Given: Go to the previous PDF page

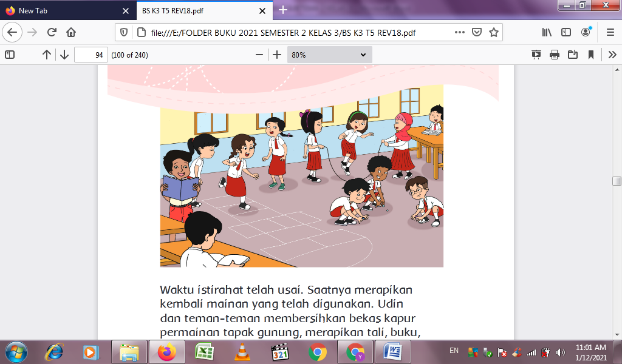Looking at the screenshot, I should click(x=46, y=55).
